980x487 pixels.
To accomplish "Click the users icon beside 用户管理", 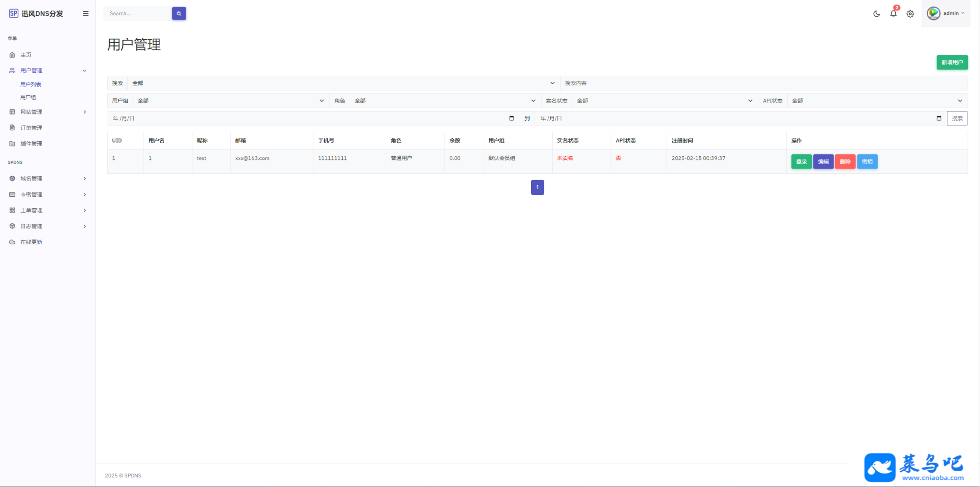I will click(x=12, y=70).
